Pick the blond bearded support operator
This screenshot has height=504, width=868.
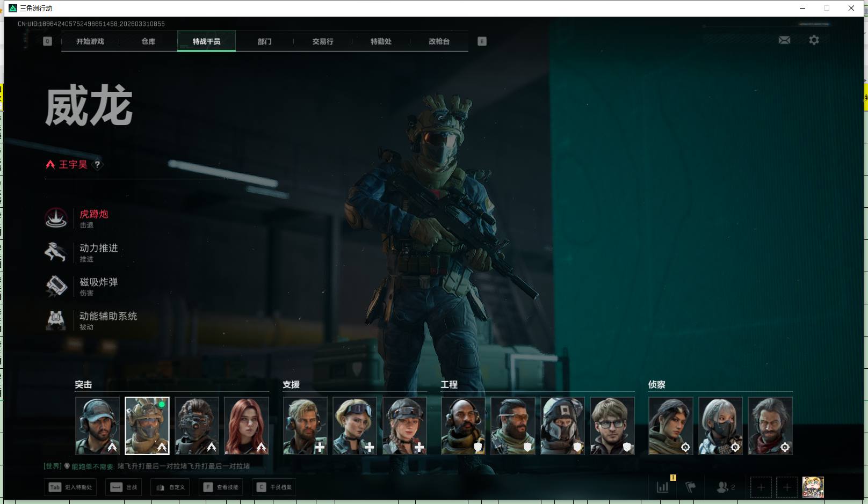pos(305,426)
